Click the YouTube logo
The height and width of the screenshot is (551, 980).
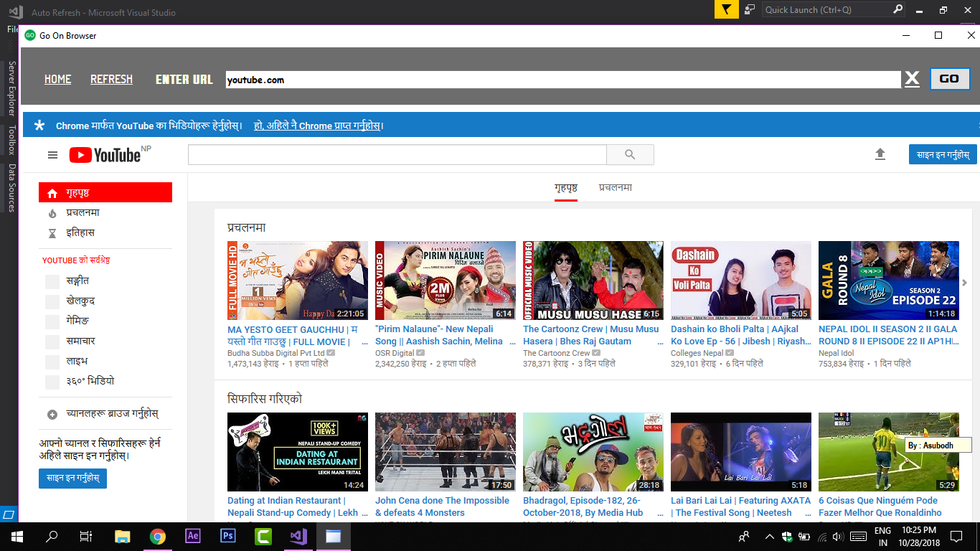tap(105, 155)
